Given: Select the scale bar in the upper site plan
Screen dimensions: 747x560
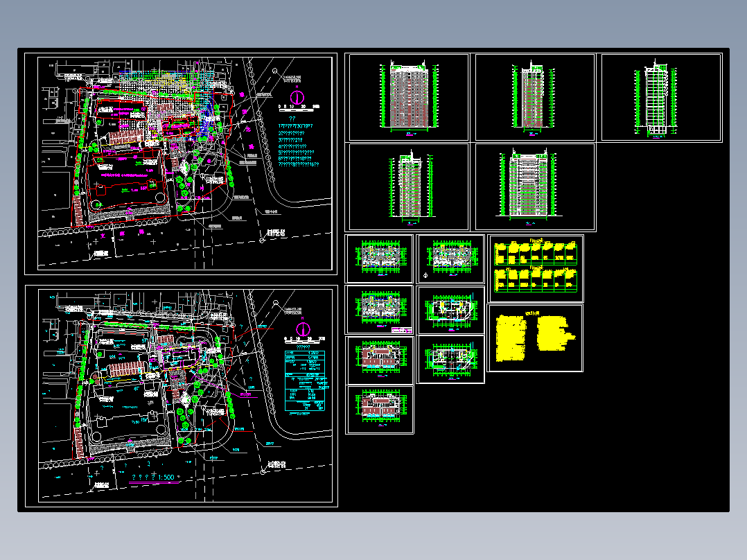Looking at the screenshot, I should (299, 109).
